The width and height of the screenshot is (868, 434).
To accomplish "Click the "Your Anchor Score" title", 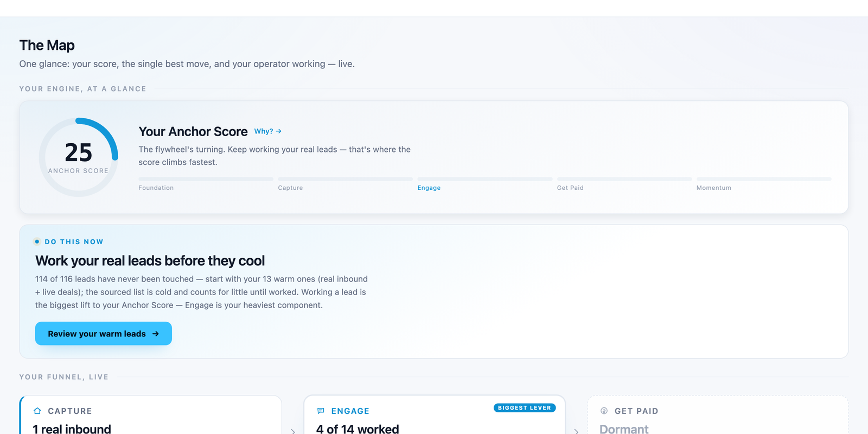I will (x=193, y=132).
